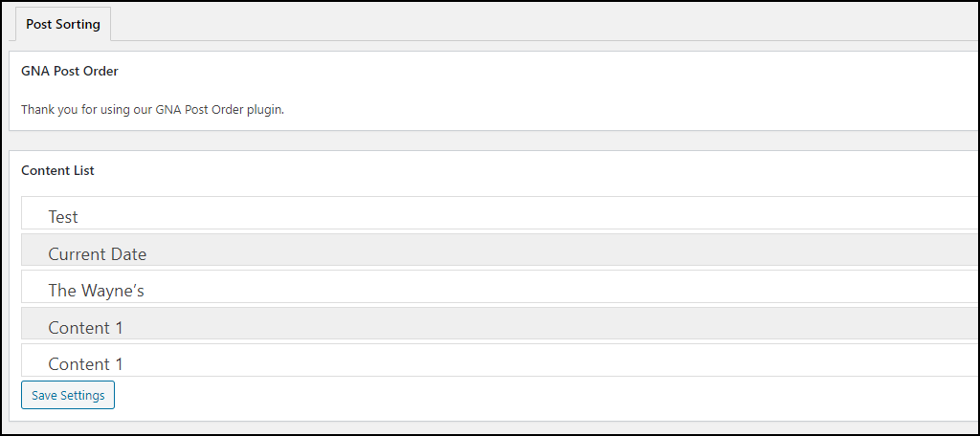Click the gray strip beside the Post Sorting tab
This screenshot has height=436, width=980.
point(544,24)
